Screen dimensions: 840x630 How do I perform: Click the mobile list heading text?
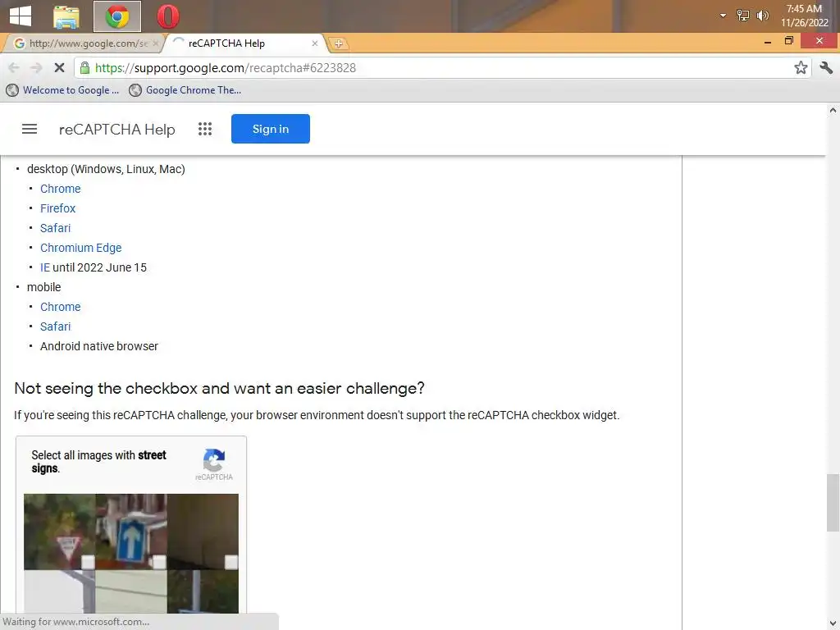tap(44, 287)
